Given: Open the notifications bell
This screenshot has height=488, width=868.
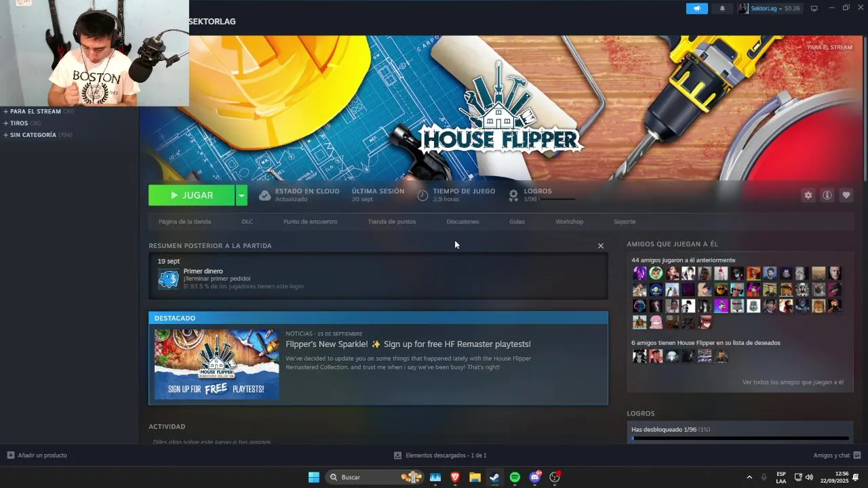Looking at the screenshot, I should tap(722, 8).
